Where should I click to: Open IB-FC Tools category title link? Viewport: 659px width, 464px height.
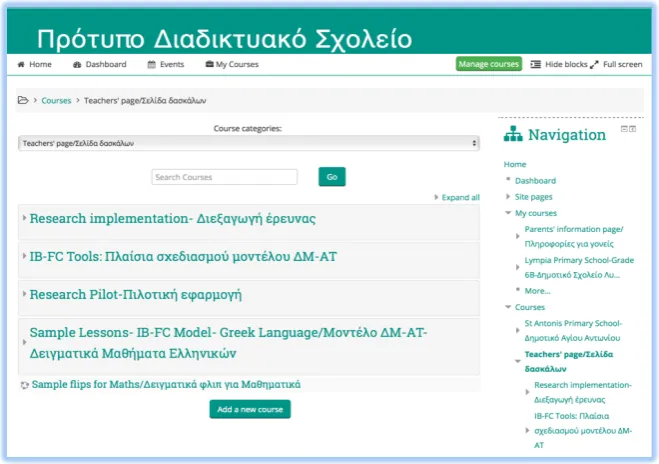pyautogui.click(x=183, y=257)
